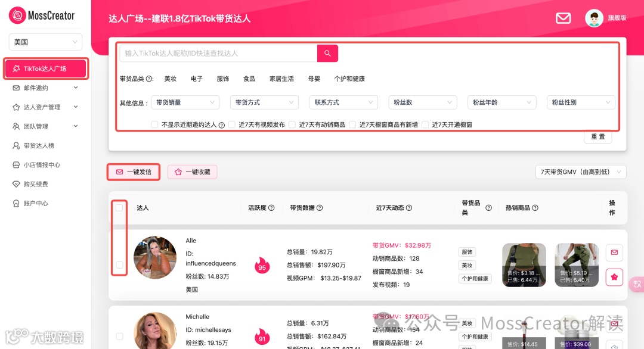Open the 带货方式 dropdown
Image resolution: width=644 pixels, height=349 pixels.
tap(264, 102)
